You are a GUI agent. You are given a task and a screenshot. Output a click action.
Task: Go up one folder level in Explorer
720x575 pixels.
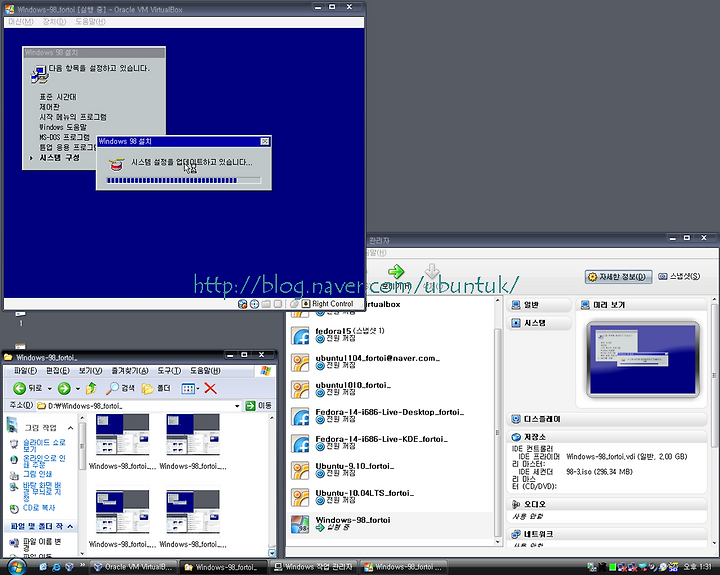tap(91, 389)
